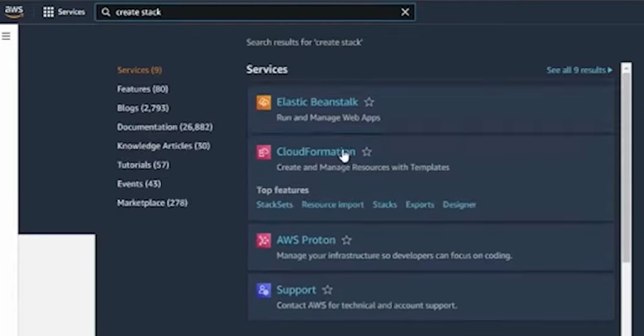The image size is (644, 336).
Task: Click the search magnifier icon
Action: 106,12
